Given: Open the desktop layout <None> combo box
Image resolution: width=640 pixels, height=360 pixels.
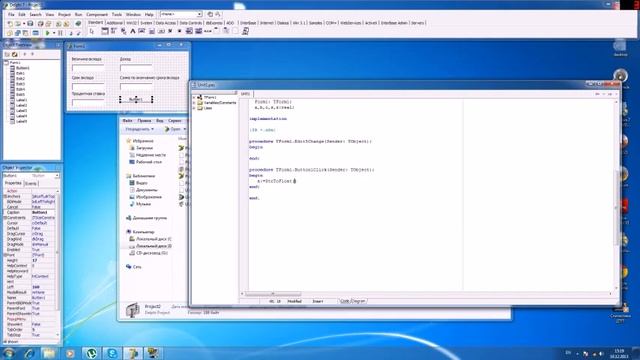Looking at the screenshot, I should pyautogui.click(x=181, y=14).
